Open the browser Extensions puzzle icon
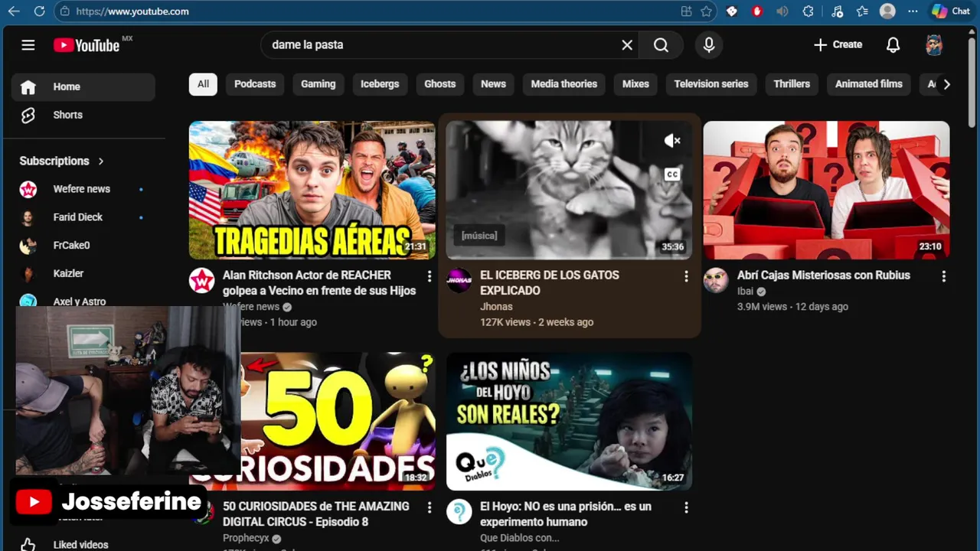The width and height of the screenshot is (980, 551). pos(808,11)
